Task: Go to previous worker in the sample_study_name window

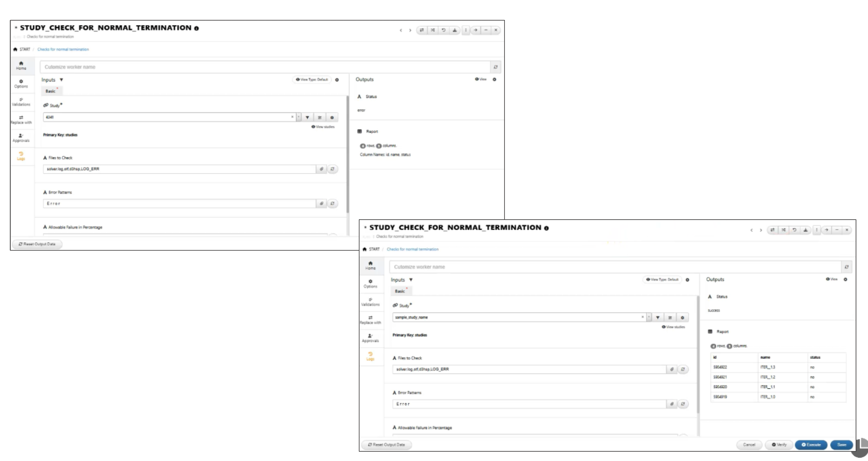Action: coord(751,230)
